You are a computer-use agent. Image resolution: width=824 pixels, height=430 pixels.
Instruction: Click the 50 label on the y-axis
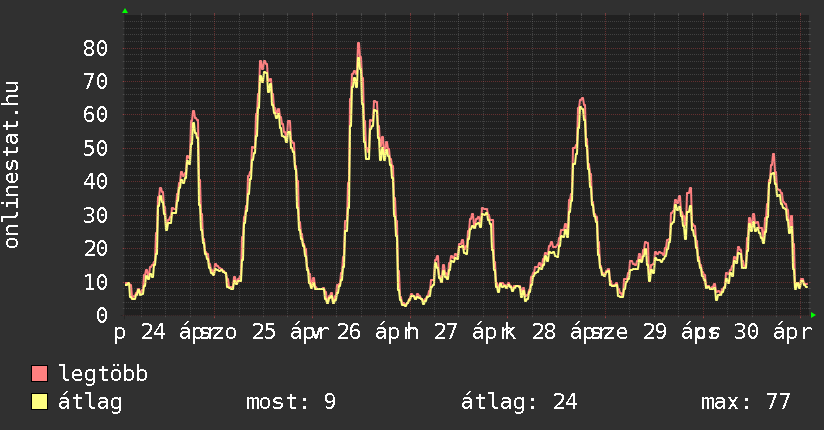point(95,148)
